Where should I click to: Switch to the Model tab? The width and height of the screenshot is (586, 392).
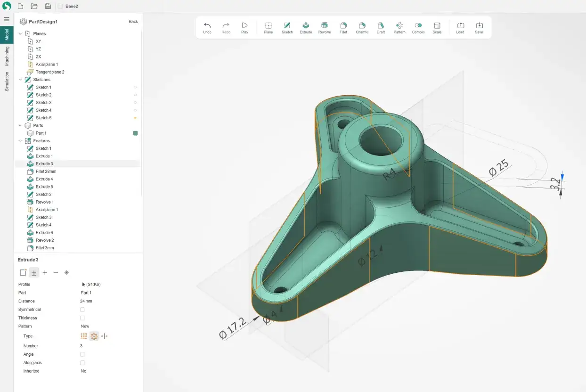point(7,35)
